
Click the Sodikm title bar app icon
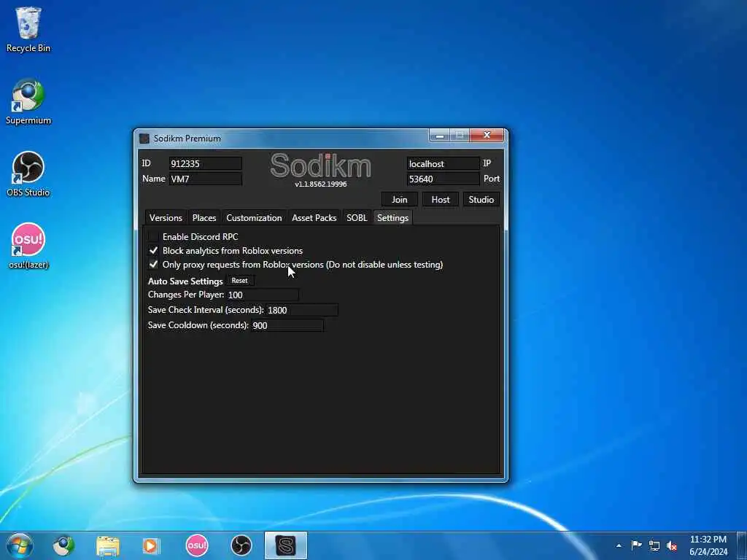[144, 139]
